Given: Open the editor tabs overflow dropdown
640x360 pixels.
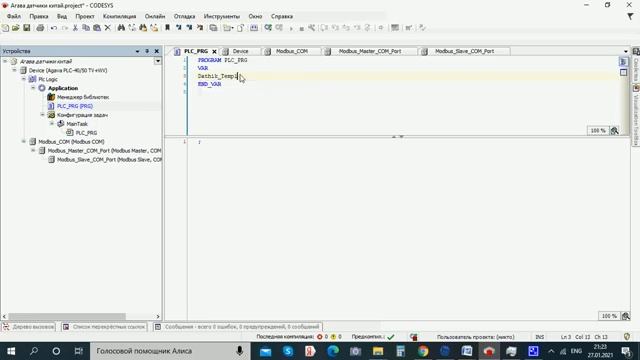Looking at the screenshot, I should click(x=626, y=51).
